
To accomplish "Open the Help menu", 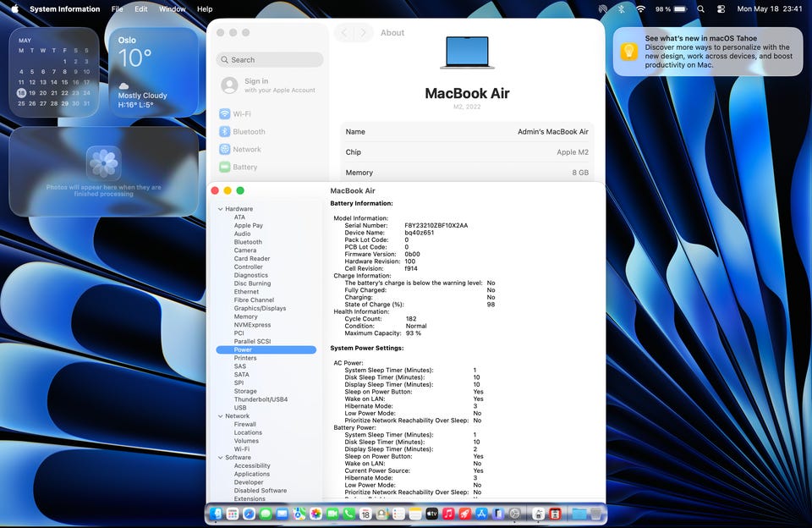I will click(x=205, y=8).
